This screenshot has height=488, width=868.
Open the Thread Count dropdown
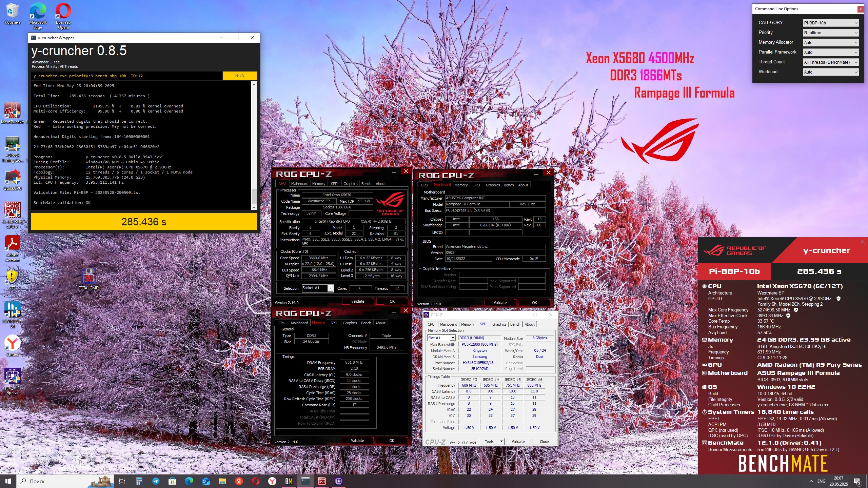[x=831, y=62]
